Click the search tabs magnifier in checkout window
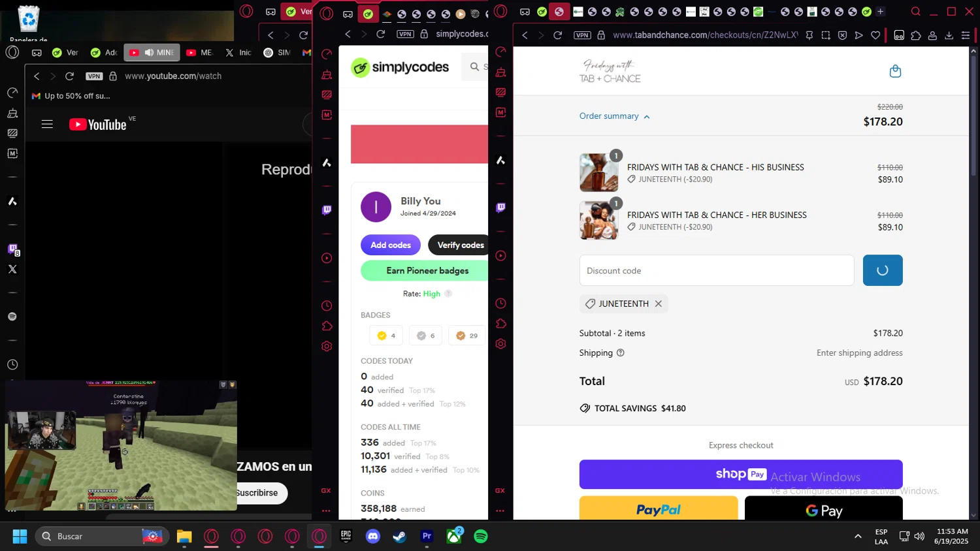 click(916, 12)
